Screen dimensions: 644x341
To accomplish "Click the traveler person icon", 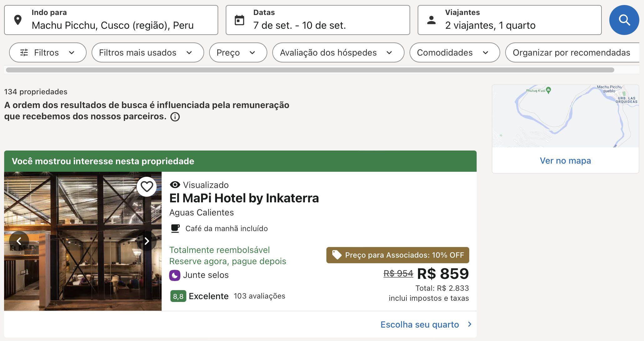I will click(431, 20).
